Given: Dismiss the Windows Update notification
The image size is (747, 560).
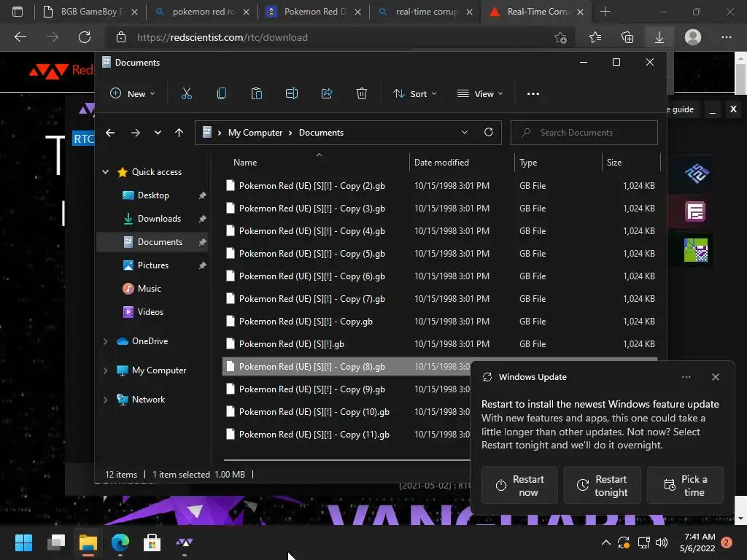Looking at the screenshot, I should click(x=715, y=377).
